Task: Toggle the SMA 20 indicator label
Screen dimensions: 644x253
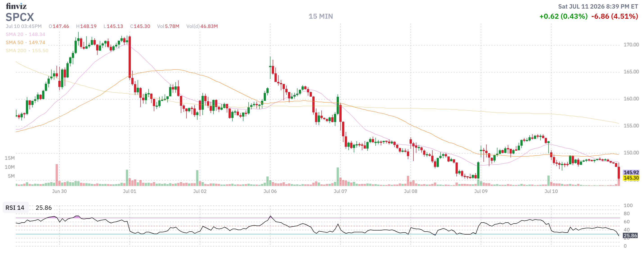Action: (x=25, y=34)
